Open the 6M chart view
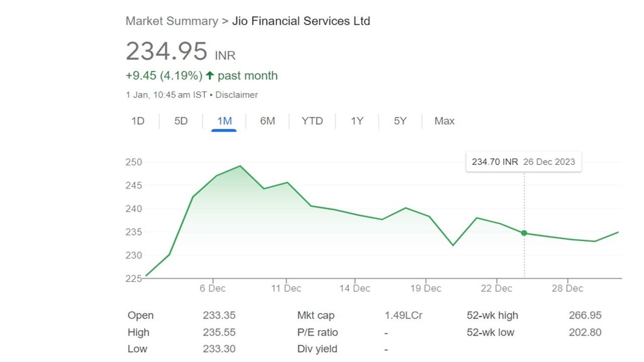644x362 pixels. pos(268,121)
